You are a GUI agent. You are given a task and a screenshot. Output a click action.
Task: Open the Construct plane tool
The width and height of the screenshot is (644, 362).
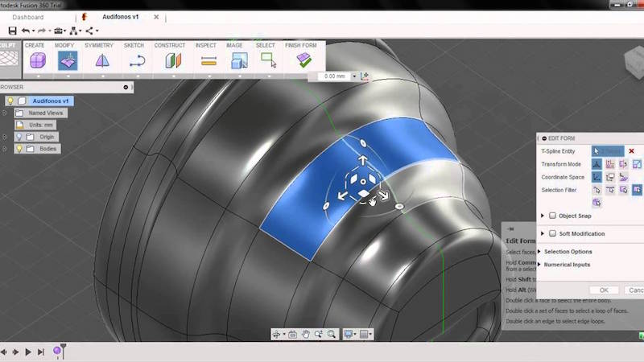click(x=171, y=61)
